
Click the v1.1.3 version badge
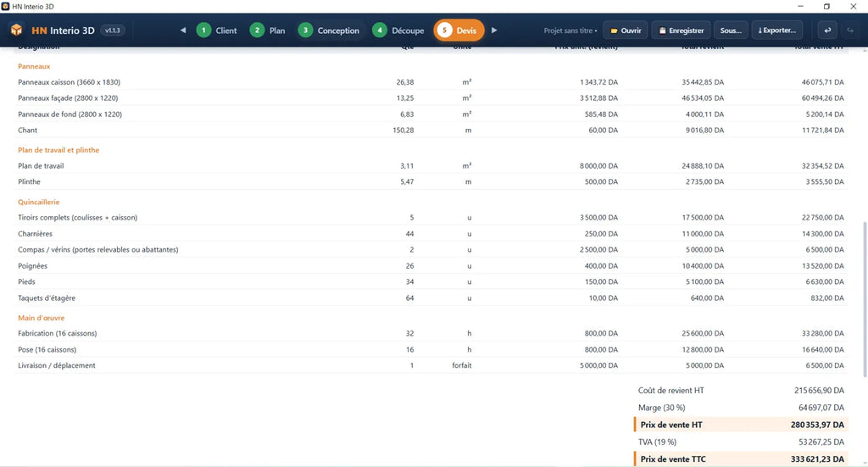coord(113,31)
